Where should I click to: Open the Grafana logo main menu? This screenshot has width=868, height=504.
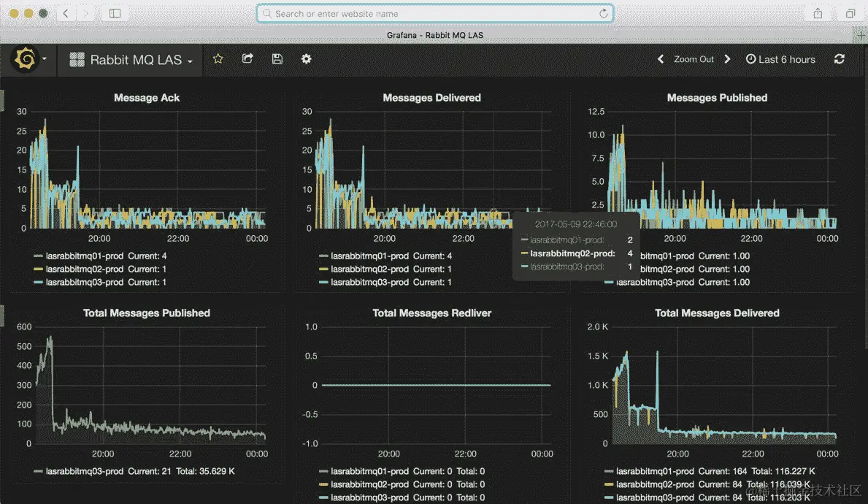pos(26,58)
